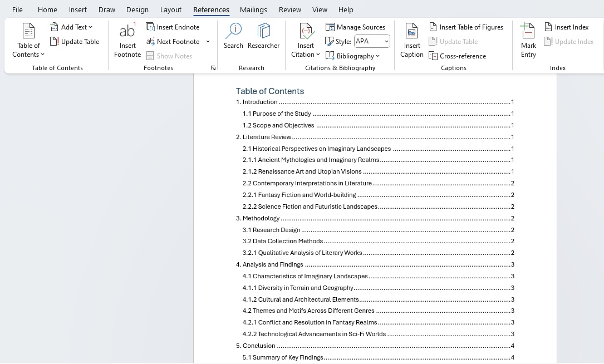The height and width of the screenshot is (364, 604).
Task: Click Update Table in the Captions group
Action: [x=453, y=42]
